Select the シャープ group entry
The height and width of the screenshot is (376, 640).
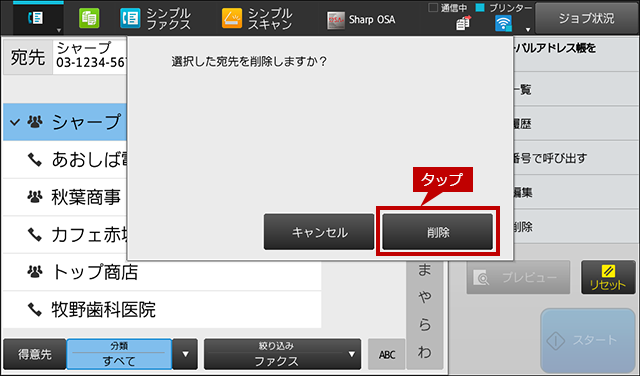point(65,122)
